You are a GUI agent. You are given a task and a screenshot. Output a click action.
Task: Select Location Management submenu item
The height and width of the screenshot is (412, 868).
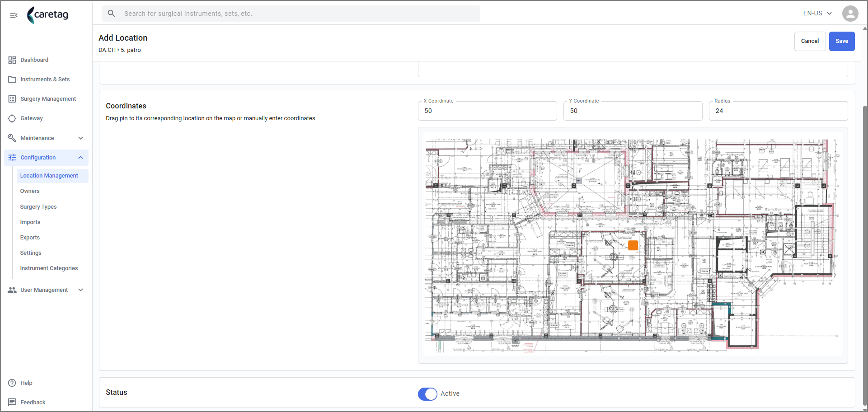(x=52, y=176)
